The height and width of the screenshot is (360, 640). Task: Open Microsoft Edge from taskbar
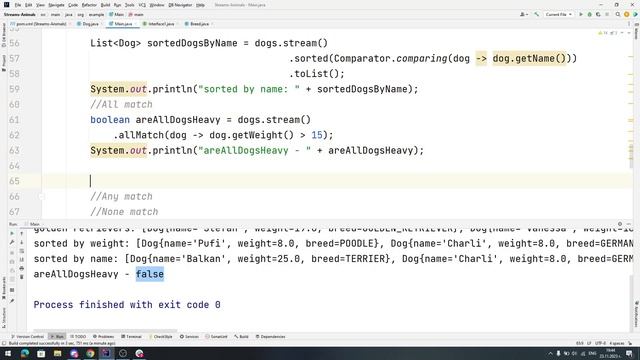[x=24, y=353]
